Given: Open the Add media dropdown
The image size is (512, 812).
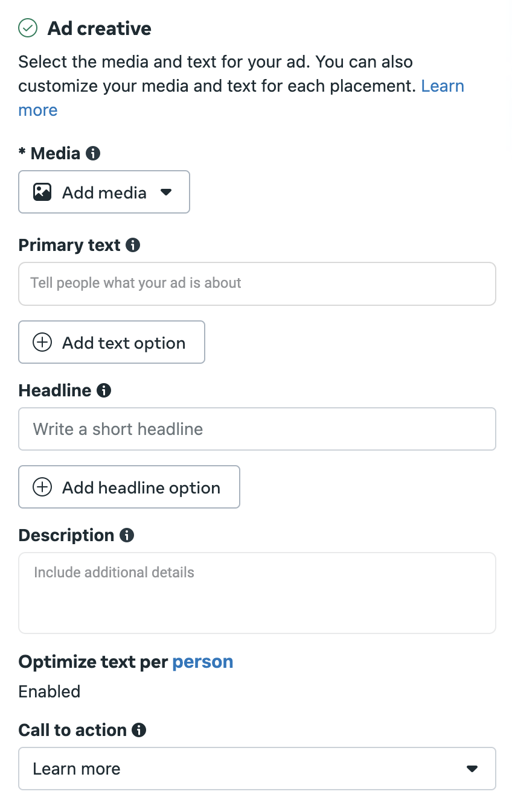Looking at the screenshot, I should point(104,192).
